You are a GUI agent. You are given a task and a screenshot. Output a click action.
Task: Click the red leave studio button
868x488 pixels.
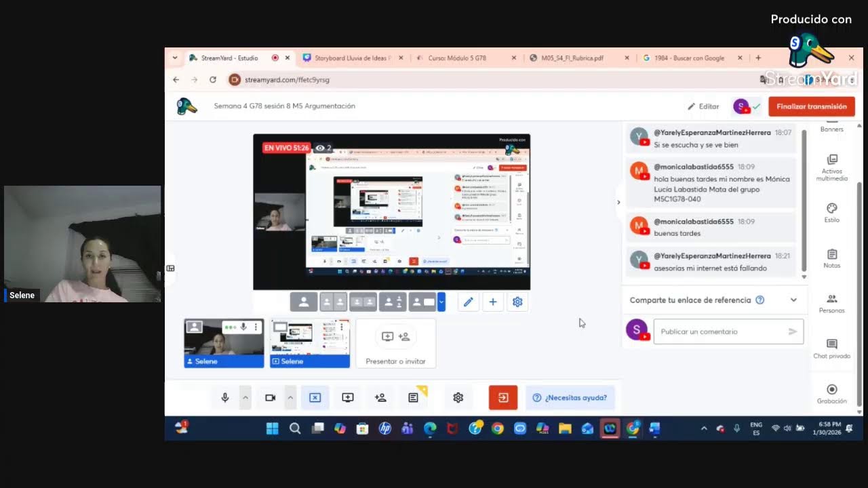tap(503, 398)
